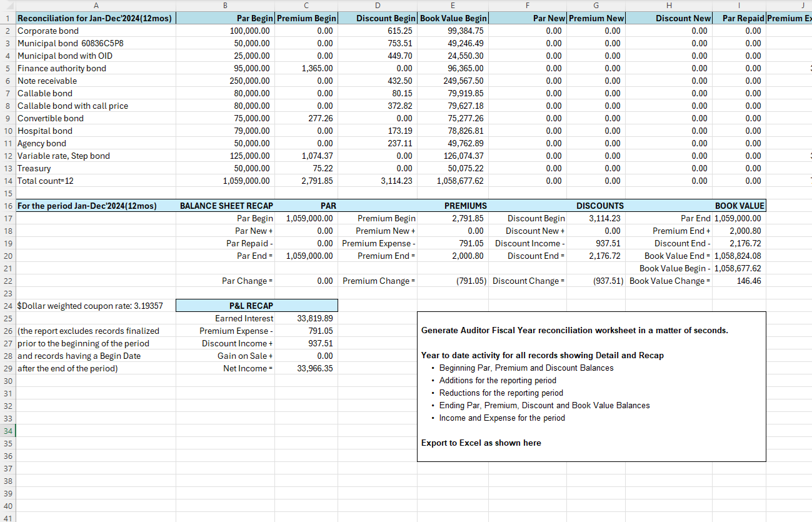The image size is (812, 522).
Task: Select Net Income value 33,966.35
Action: (x=306, y=368)
